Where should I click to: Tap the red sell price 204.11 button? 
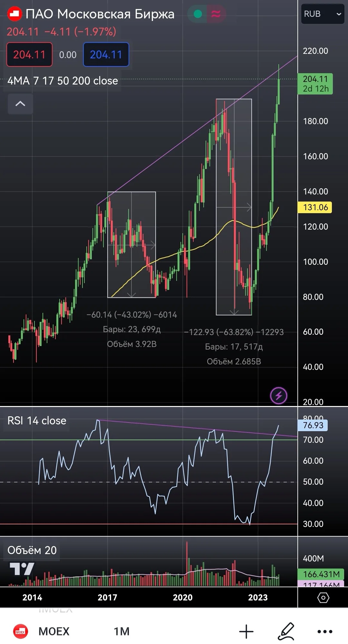(29, 54)
